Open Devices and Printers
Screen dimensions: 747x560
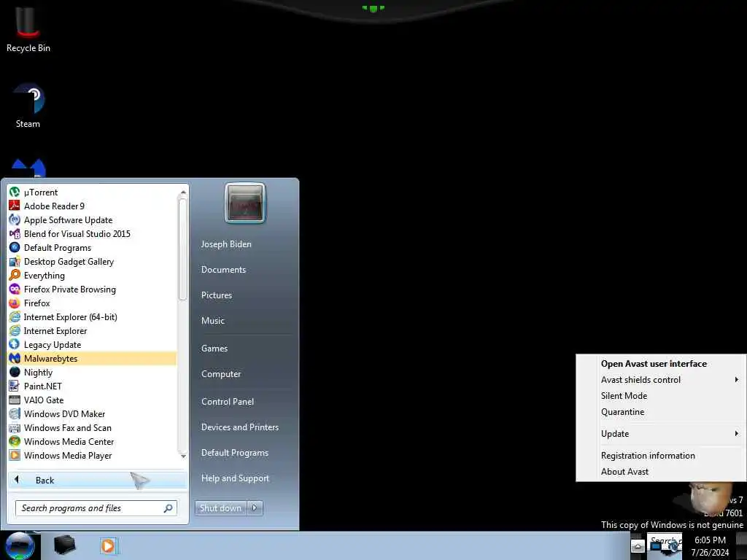click(x=239, y=427)
